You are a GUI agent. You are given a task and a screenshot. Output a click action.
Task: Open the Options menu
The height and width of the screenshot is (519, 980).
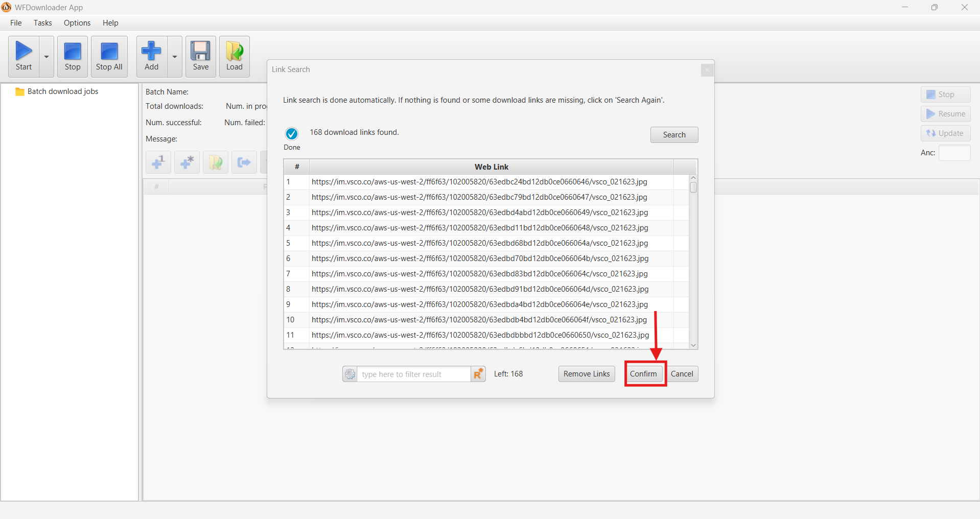point(77,22)
